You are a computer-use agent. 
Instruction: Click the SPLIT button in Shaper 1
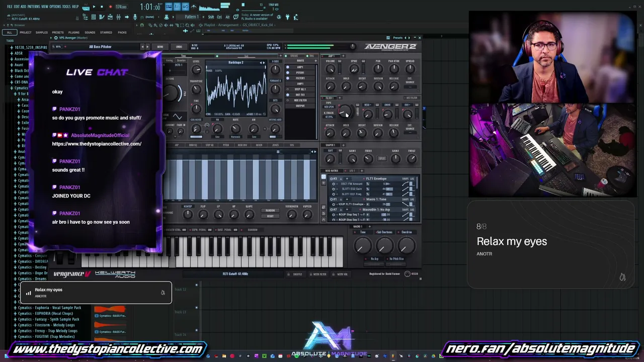(382, 158)
